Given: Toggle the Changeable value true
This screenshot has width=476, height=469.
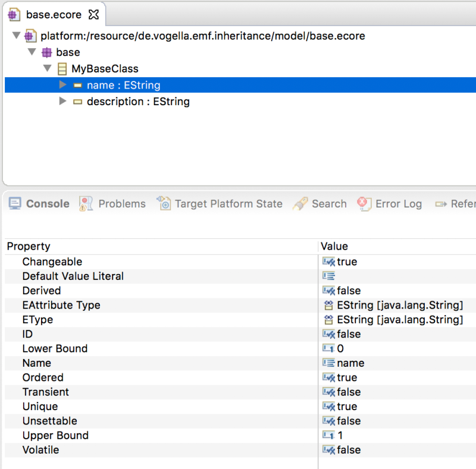Looking at the screenshot, I should [346, 262].
